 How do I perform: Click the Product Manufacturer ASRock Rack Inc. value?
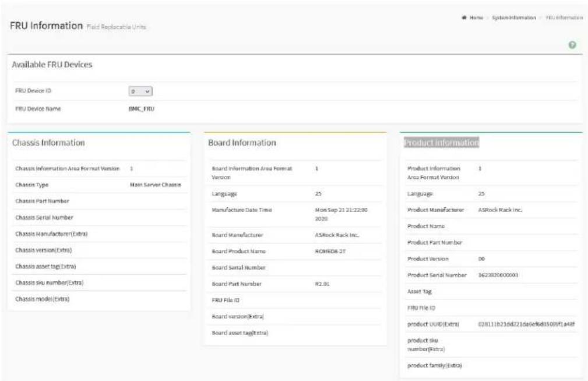pos(500,210)
